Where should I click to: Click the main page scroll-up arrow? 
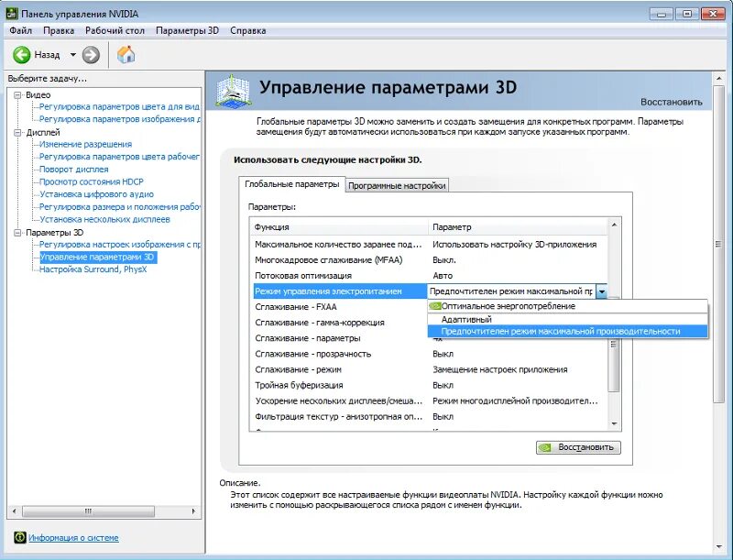coord(718,79)
